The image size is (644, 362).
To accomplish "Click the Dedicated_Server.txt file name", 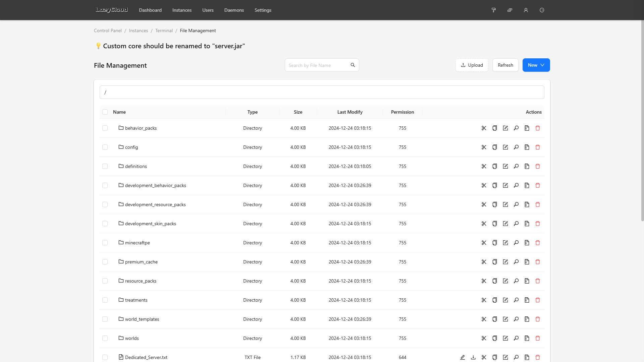I will pos(146,357).
